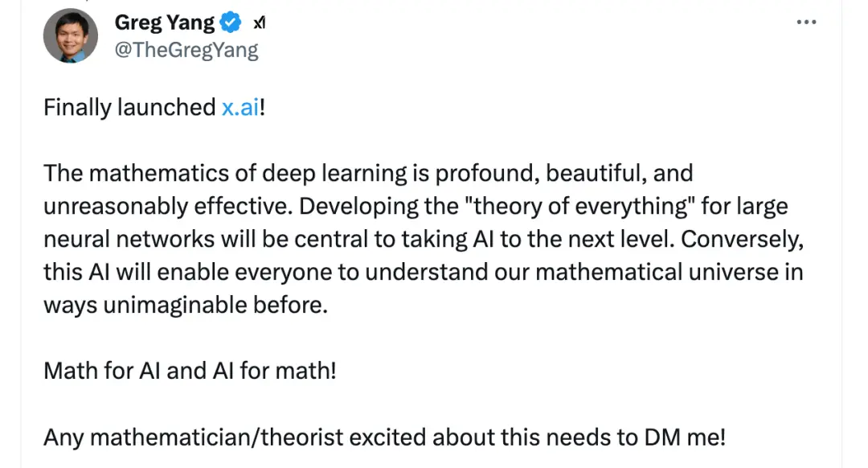The image size is (868, 468).
Task: Click the @TheGregYang handle
Action: pos(186,50)
